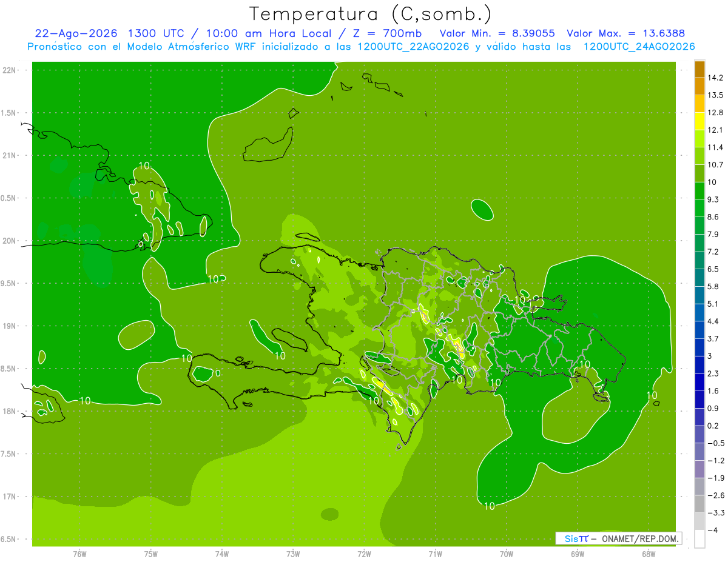This screenshot has width=728, height=562.
Task: Select the pressure level 'Z = 700mb'
Action: [386, 33]
